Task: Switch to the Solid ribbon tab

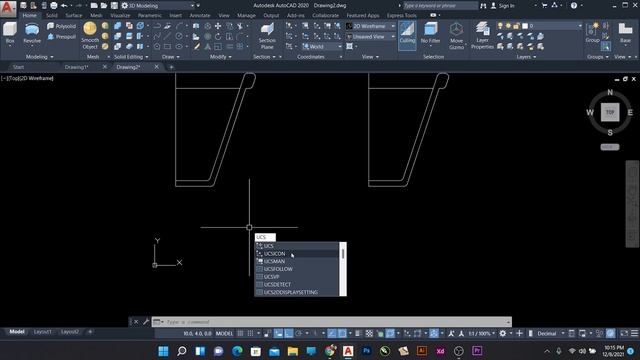Action: point(51,16)
